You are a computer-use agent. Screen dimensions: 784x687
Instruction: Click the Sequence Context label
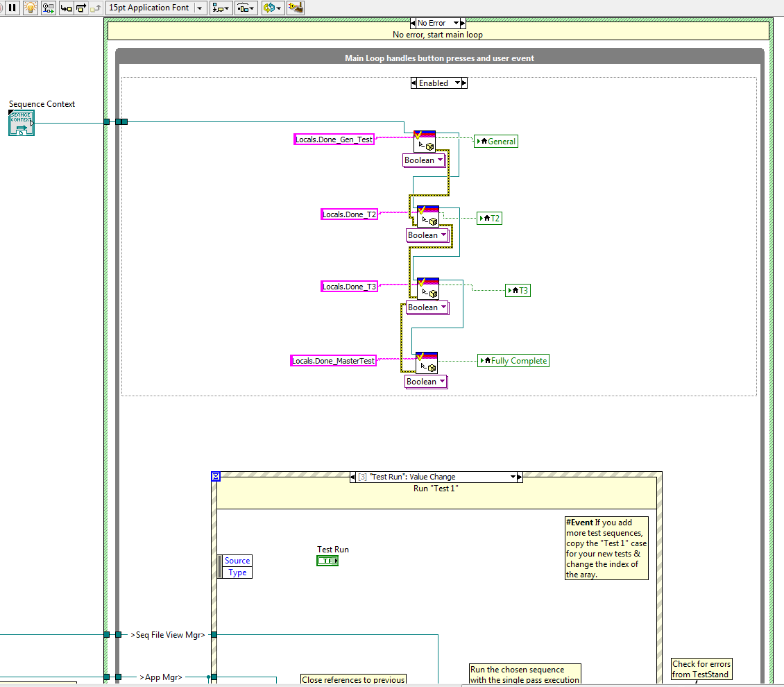point(42,103)
